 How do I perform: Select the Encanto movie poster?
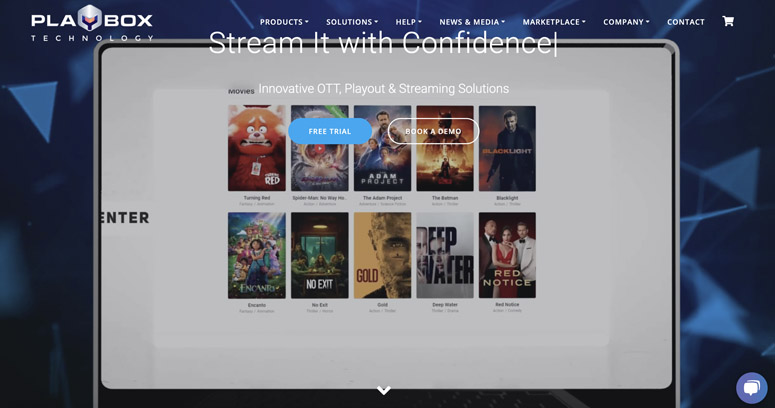tap(257, 255)
